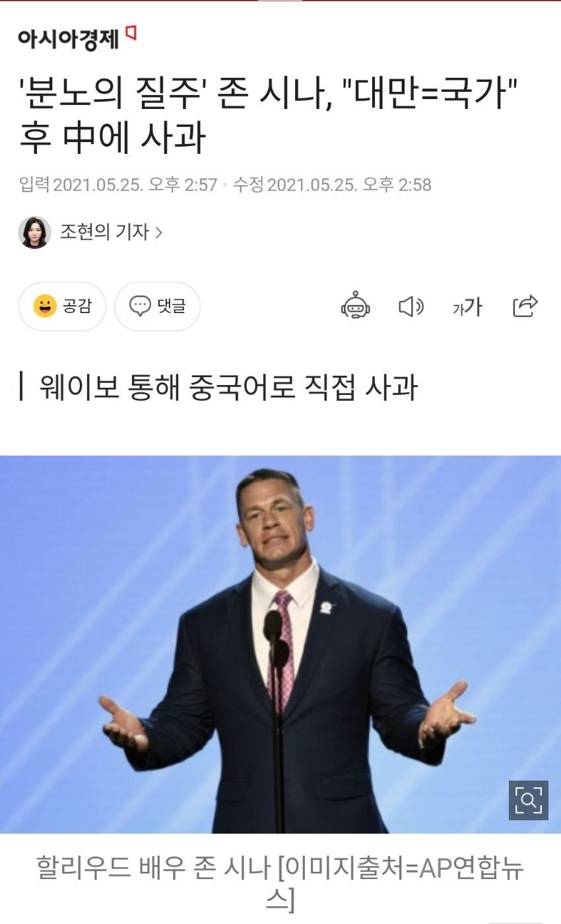Enlarge photo with magnifier icon
This screenshot has width=561, height=924.
529,800
